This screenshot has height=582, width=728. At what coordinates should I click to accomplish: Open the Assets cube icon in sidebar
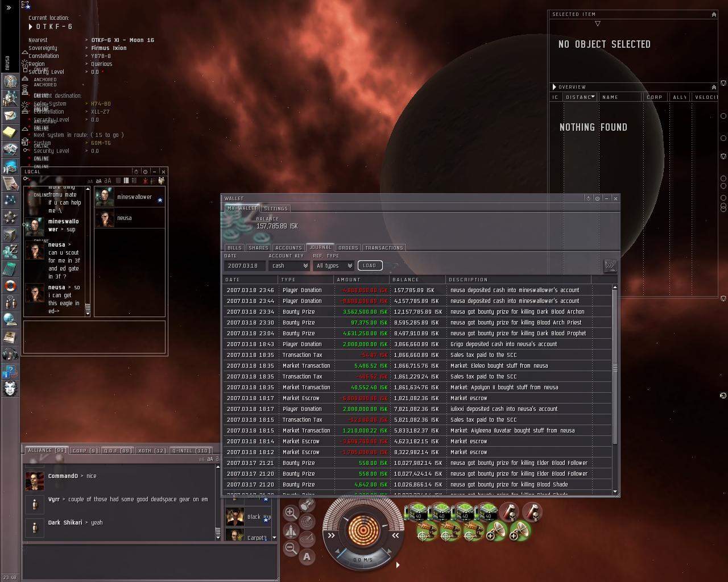point(10,234)
